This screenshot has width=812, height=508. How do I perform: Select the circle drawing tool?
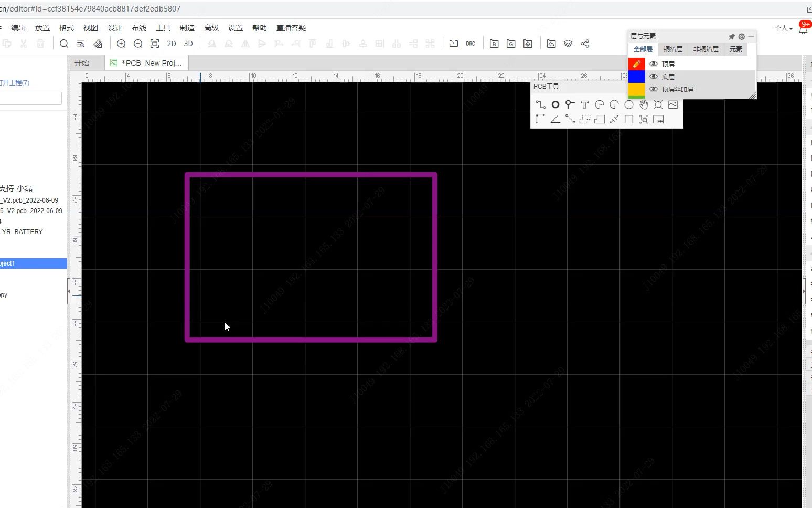(x=629, y=104)
